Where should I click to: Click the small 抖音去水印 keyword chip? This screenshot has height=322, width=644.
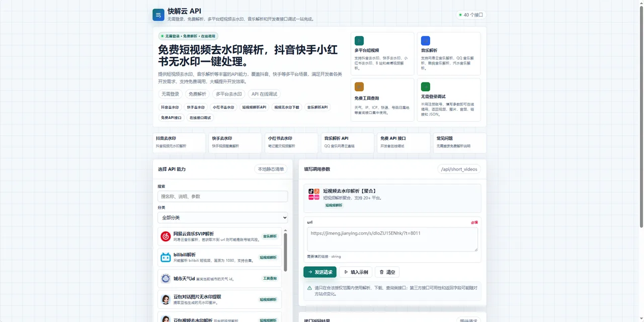pyautogui.click(x=170, y=107)
